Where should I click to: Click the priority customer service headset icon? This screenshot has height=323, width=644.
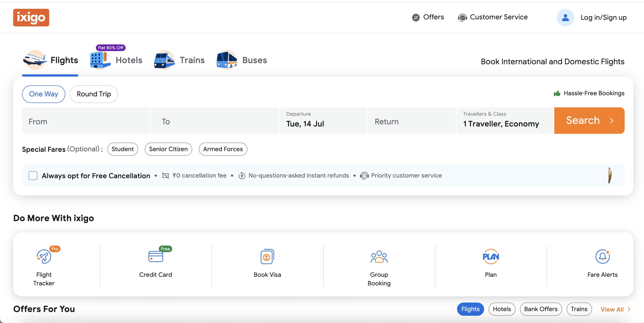[x=364, y=176]
